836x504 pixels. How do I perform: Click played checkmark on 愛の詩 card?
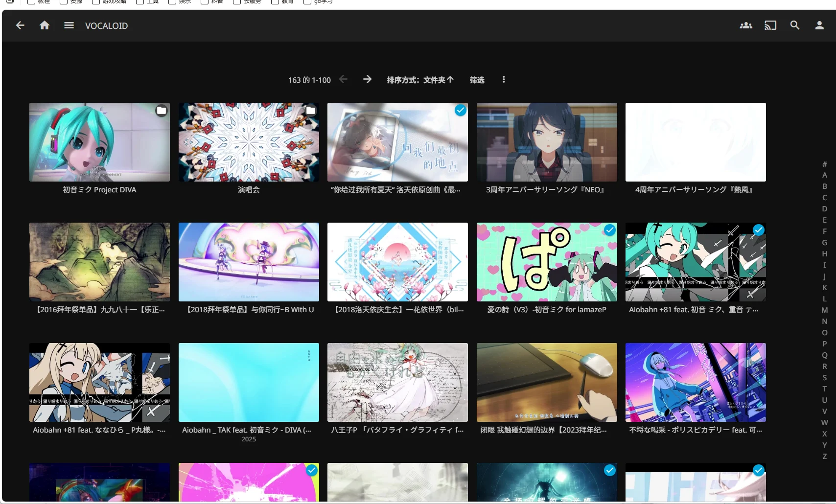click(x=609, y=230)
